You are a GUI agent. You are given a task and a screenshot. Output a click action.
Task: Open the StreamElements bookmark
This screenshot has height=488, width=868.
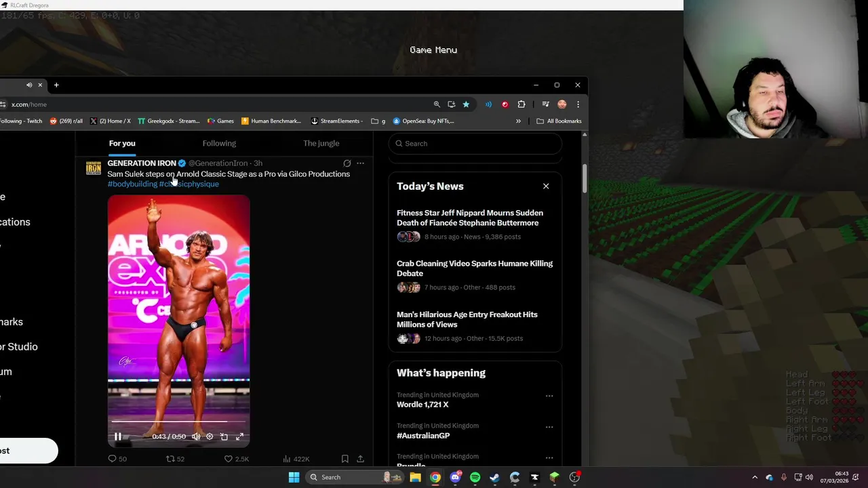point(336,121)
